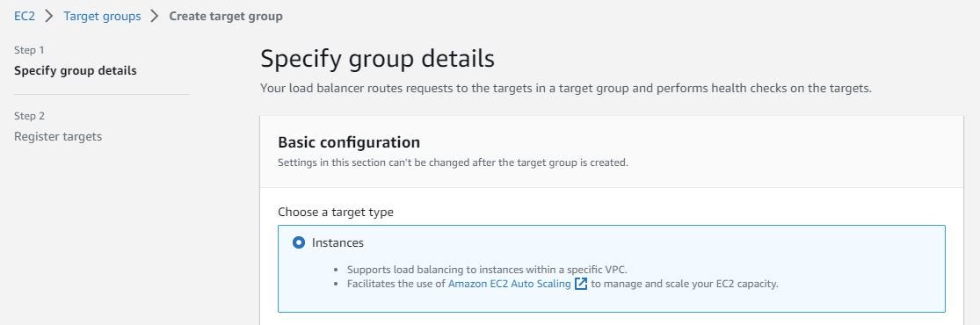This screenshot has height=325, width=980.
Task: Click the external link icon beside Auto Scaling
Action: [581, 284]
